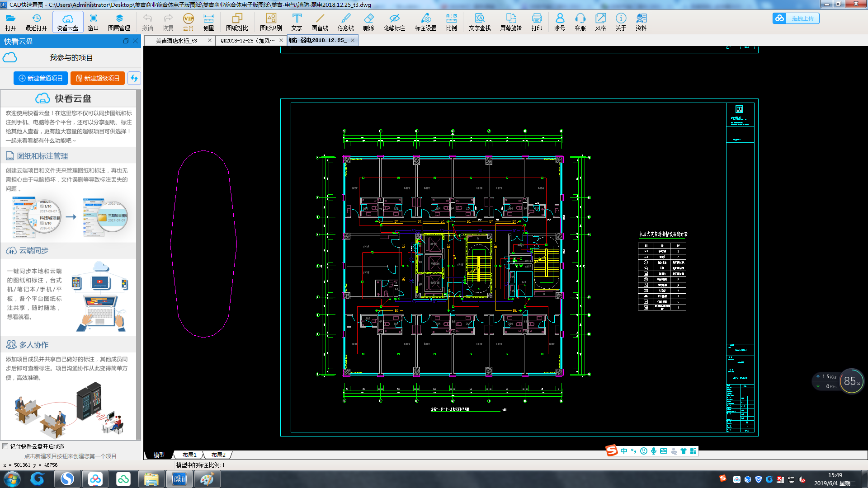Open the Sogou IME soft keyboard

(664, 451)
